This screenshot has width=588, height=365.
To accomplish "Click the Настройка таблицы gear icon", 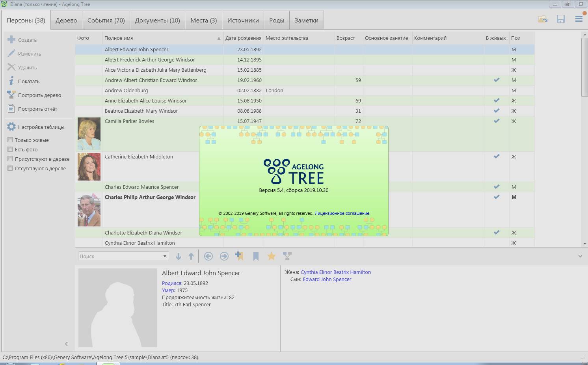I will 11,127.
